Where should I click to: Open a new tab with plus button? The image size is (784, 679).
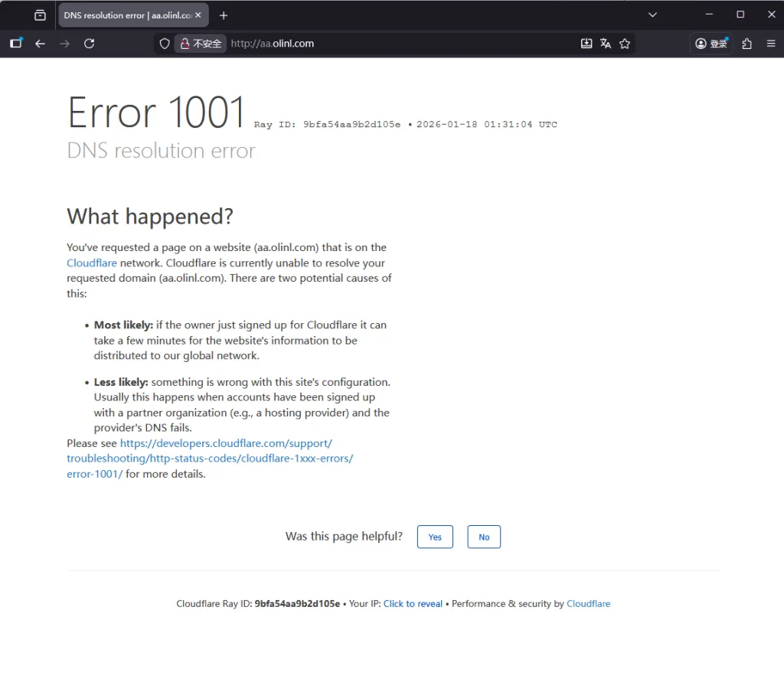pos(224,15)
